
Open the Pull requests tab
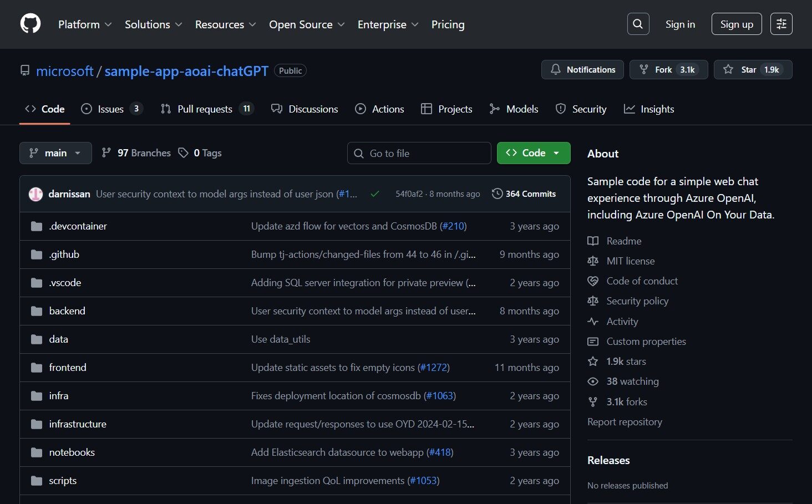tap(205, 109)
